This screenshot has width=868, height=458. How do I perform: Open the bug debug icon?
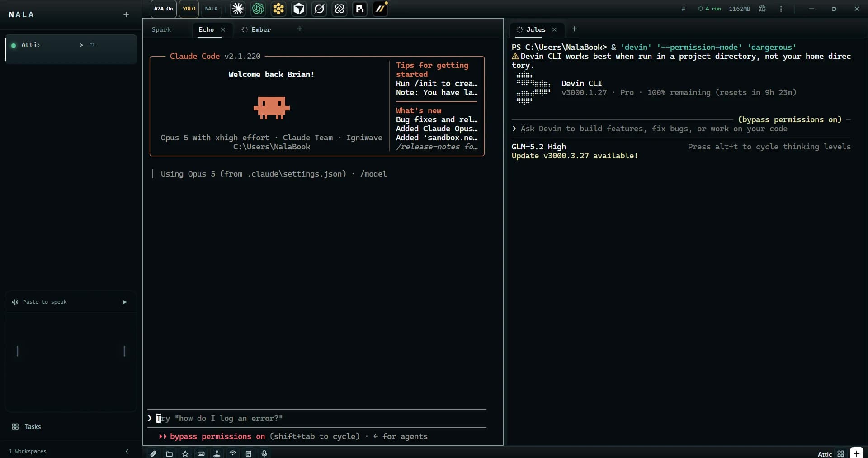(x=762, y=9)
